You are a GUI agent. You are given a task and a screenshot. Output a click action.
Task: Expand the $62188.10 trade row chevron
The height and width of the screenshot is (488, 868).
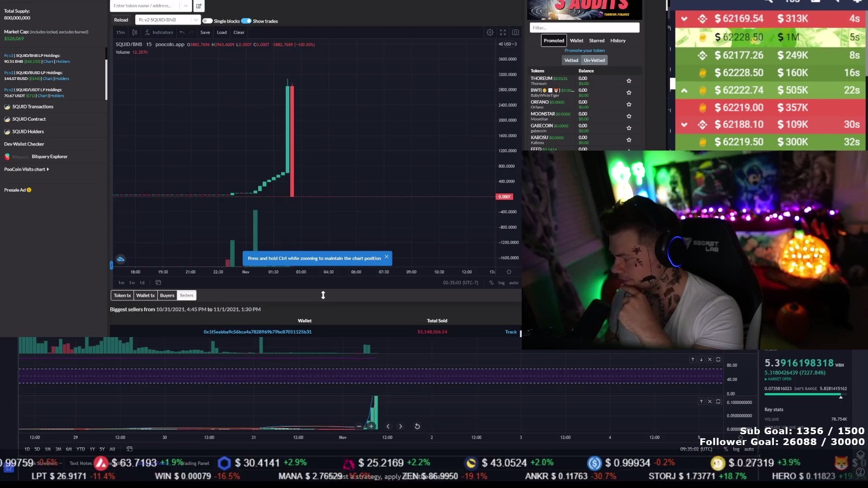coord(684,125)
